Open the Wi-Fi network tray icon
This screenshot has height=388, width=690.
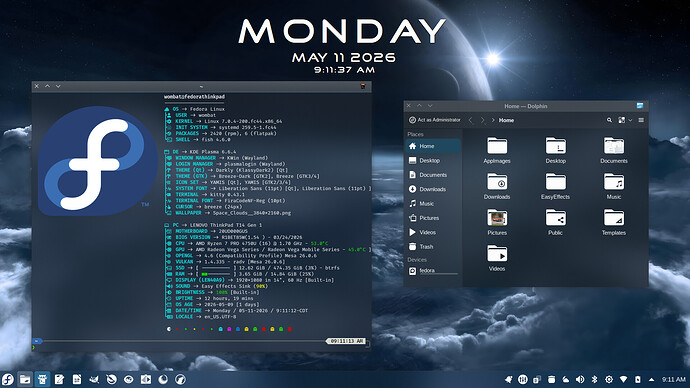[623, 379]
